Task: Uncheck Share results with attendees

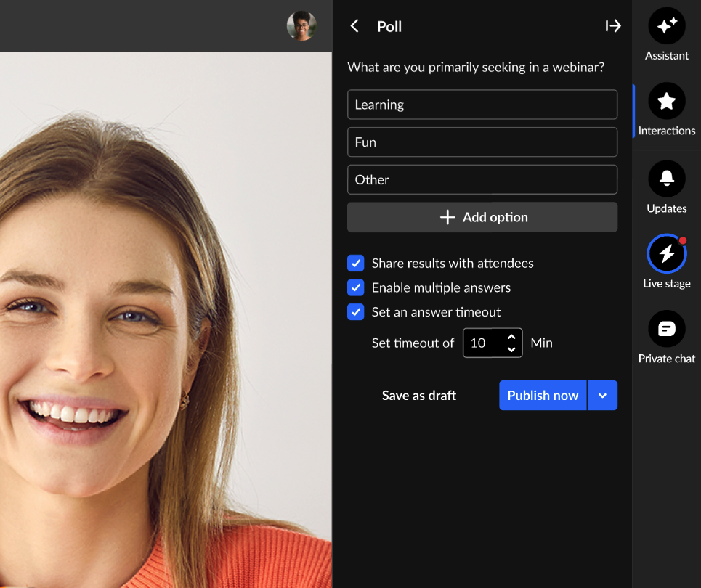Action: coord(356,264)
